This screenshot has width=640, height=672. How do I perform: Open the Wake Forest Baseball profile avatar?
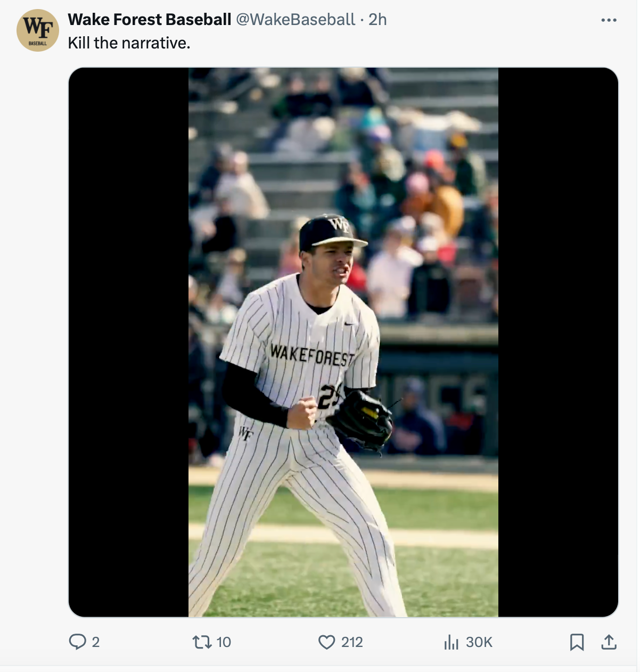click(x=38, y=30)
